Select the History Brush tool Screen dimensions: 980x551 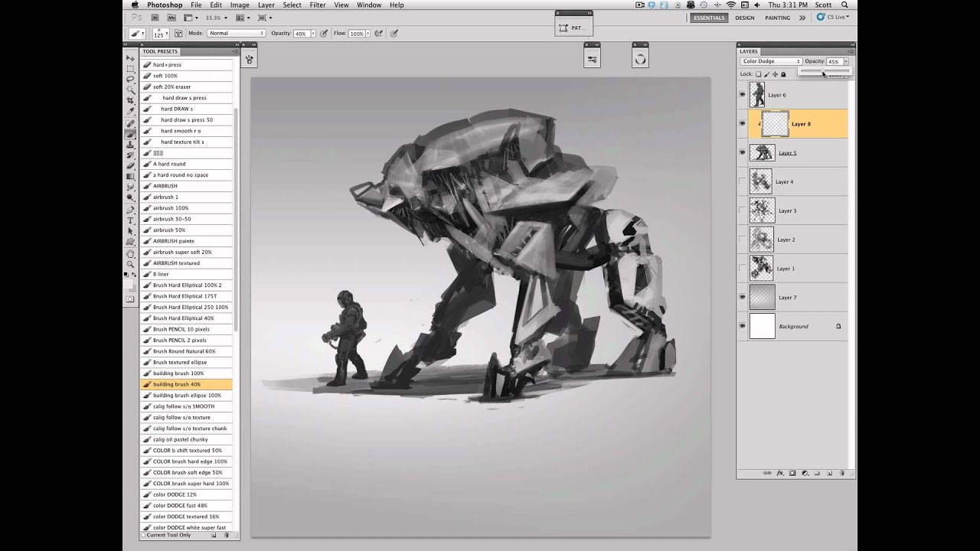click(x=130, y=155)
